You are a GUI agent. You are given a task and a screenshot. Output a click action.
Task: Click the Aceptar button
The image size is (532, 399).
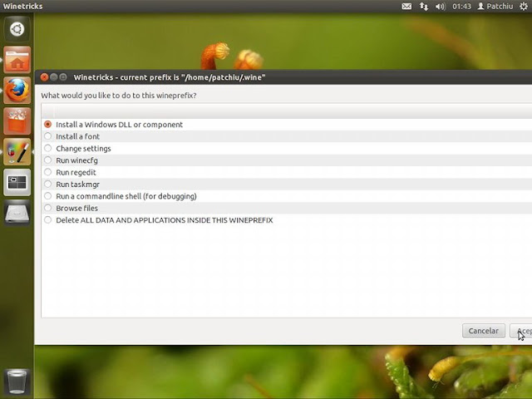(x=521, y=331)
